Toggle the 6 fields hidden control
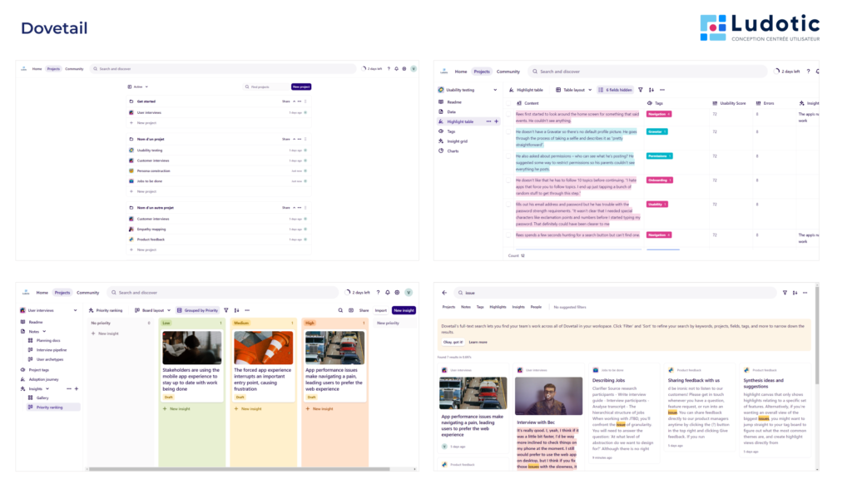The image size is (857, 504). [616, 89]
